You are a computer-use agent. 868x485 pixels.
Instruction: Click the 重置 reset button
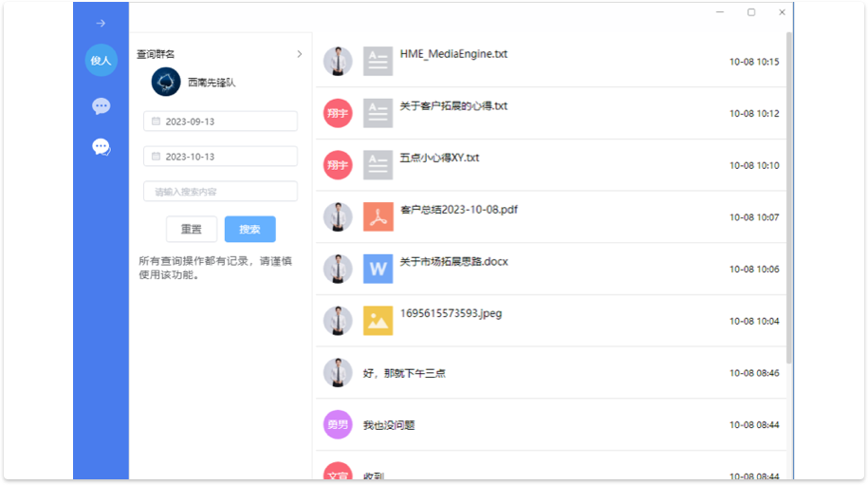click(x=192, y=230)
